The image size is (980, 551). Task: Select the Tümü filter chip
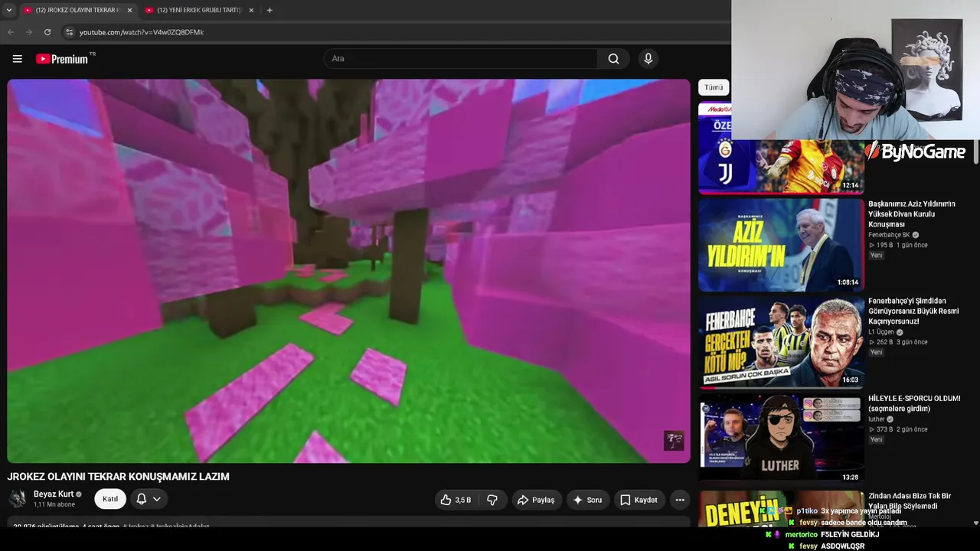point(714,87)
